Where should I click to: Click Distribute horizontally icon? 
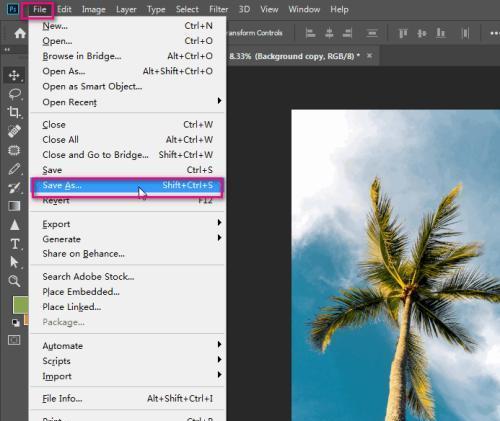point(465,33)
